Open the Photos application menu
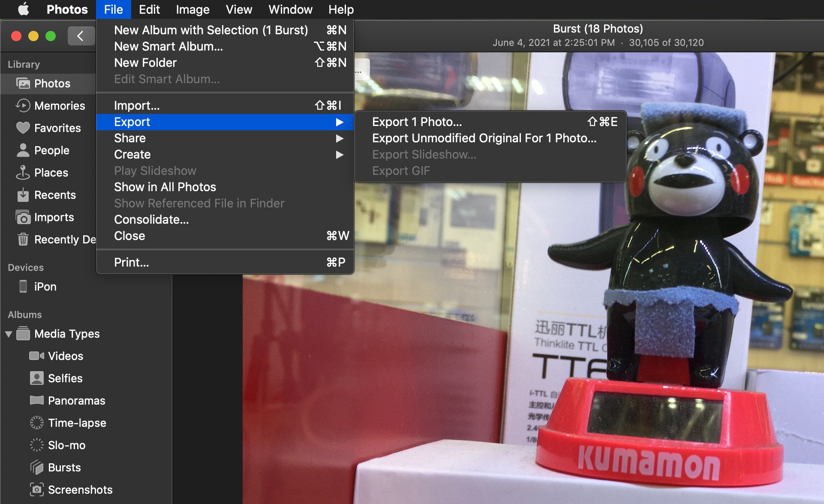Viewport: 824px width, 504px height. pos(67,9)
